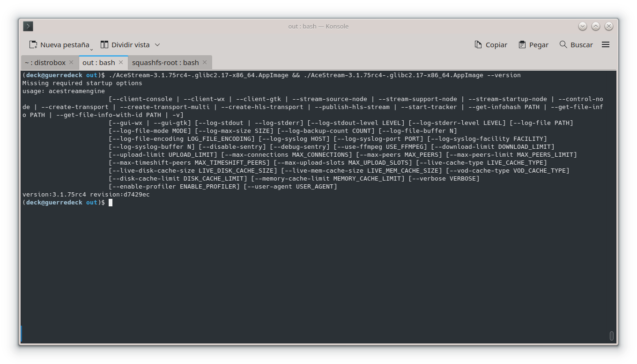
Task: Click the '--gui-gtk' option text
Action: point(170,123)
